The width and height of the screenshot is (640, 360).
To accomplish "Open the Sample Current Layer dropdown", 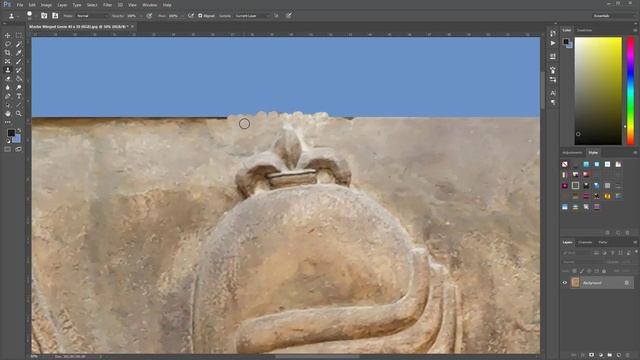I will (252, 16).
